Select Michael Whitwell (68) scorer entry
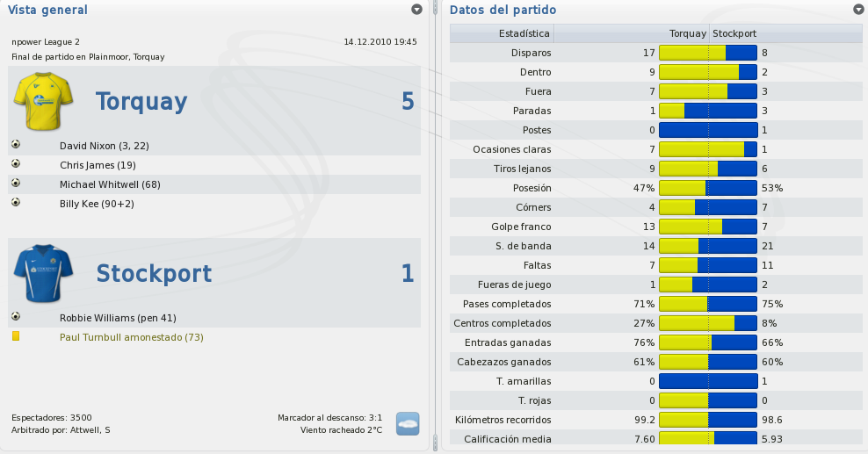 pos(110,184)
